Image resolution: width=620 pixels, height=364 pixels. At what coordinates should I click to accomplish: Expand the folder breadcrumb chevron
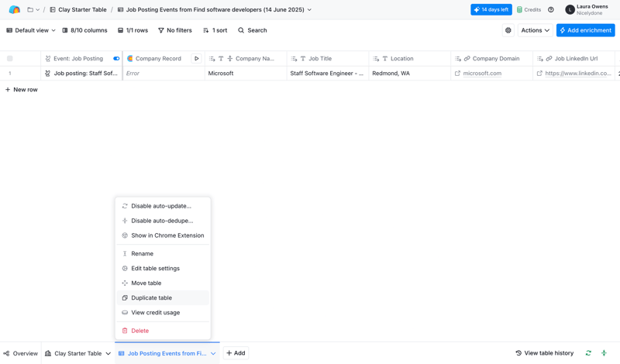pos(37,9)
